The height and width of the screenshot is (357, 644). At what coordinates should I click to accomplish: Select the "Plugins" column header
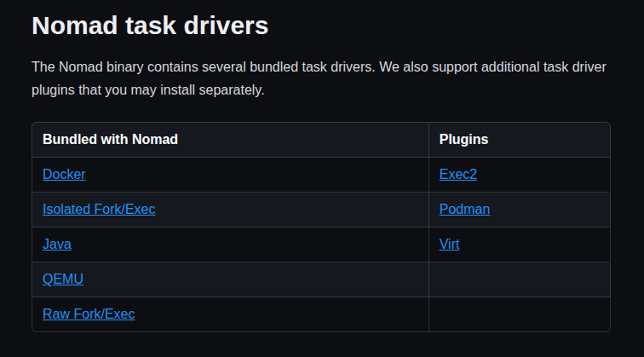coord(463,139)
